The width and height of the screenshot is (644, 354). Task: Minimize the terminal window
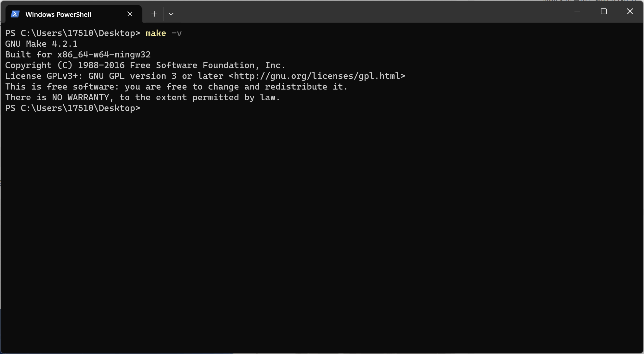click(577, 11)
